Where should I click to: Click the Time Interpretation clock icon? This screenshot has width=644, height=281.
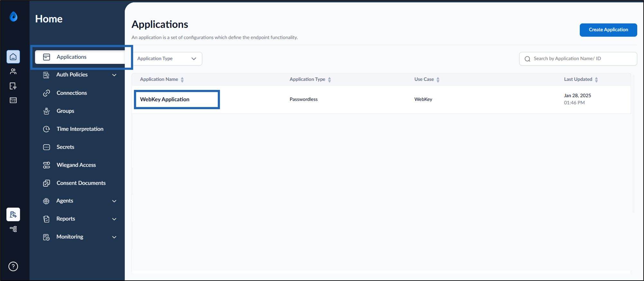click(x=47, y=129)
